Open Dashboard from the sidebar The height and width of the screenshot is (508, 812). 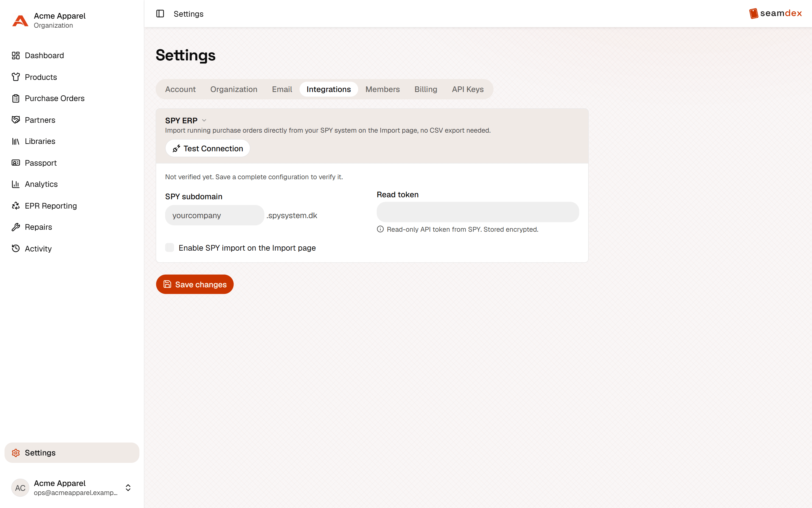click(x=72, y=55)
